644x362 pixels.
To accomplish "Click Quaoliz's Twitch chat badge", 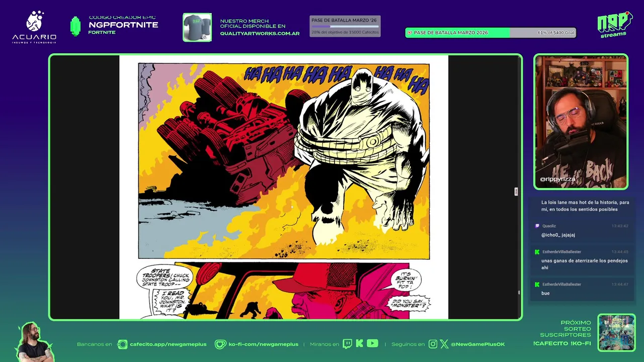I will click(x=537, y=226).
